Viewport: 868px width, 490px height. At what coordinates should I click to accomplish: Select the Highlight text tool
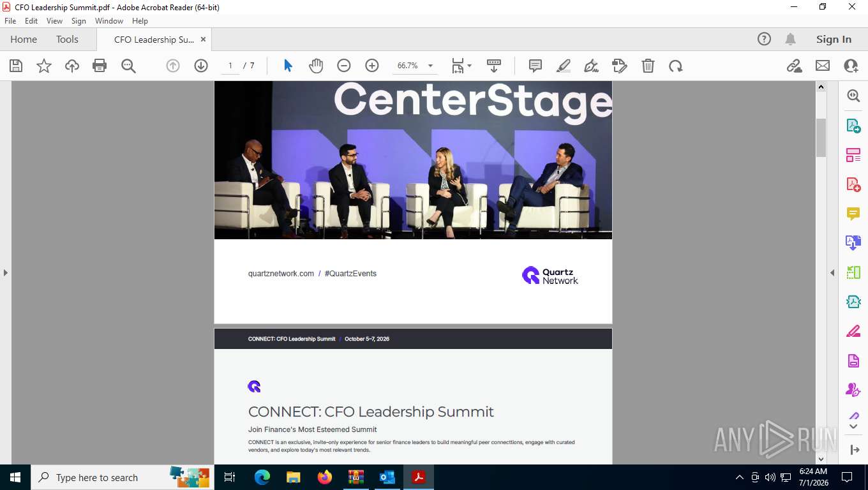[x=564, y=66]
